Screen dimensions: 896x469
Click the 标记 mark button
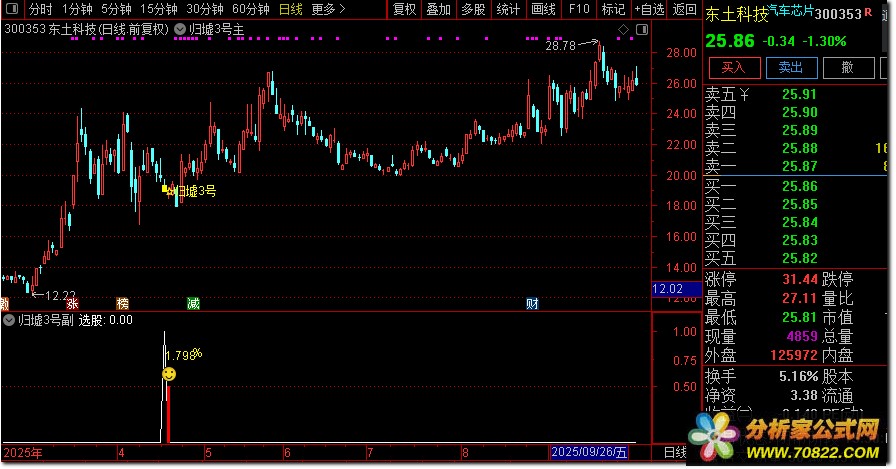pyautogui.click(x=613, y=9)
